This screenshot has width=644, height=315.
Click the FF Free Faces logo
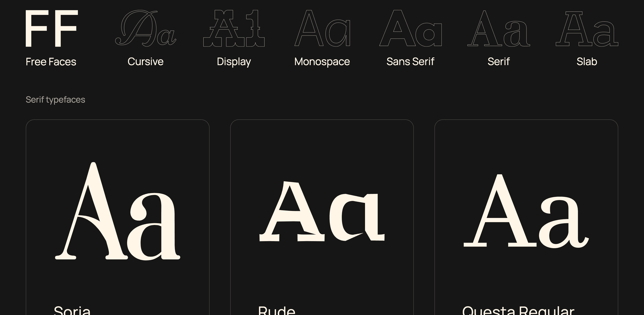(x=52, y=28)
